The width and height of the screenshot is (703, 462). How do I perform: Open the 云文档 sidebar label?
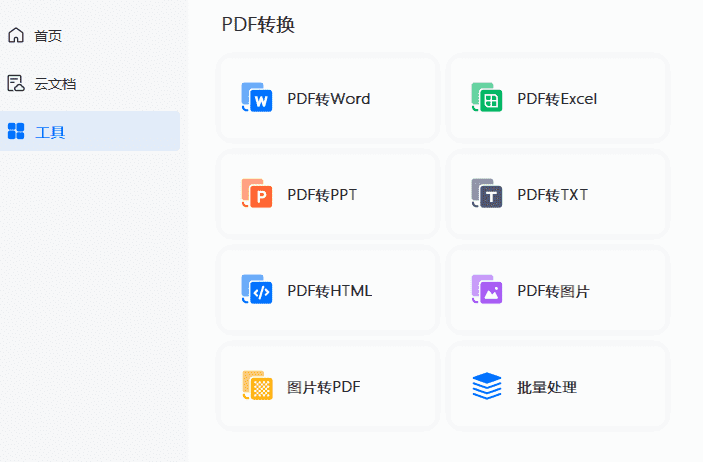click(55, 84)
